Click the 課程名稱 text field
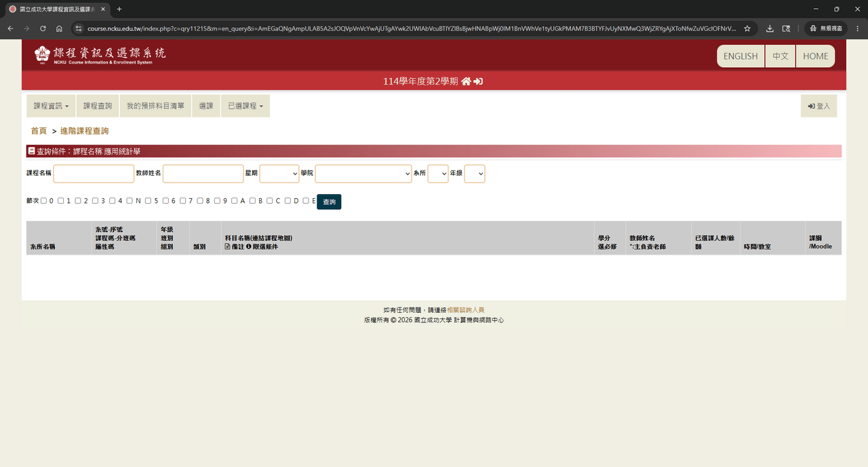This screenshot has width=868, height=467. [94, 174]
